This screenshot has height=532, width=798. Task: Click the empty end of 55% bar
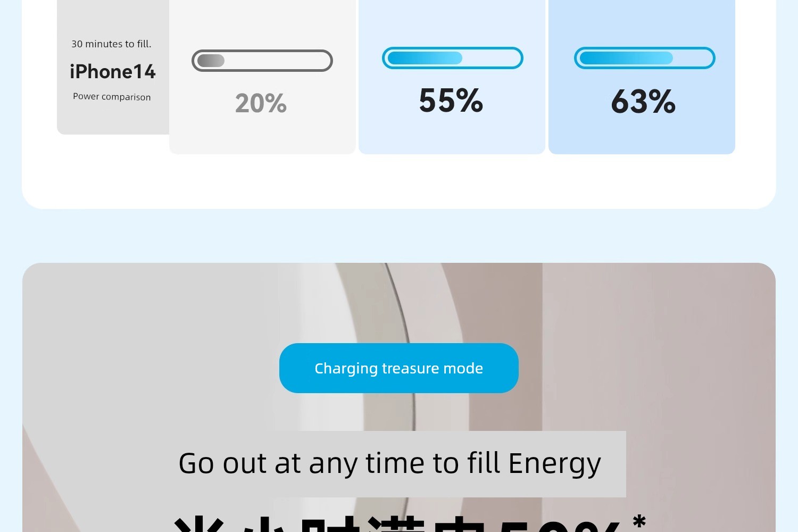click(489, 58)
